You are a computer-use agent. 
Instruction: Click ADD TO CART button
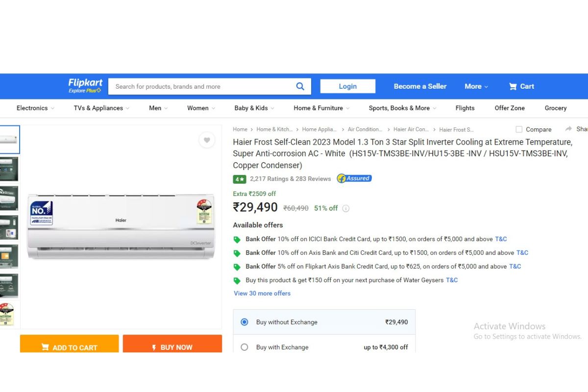(x=70, y=343)
